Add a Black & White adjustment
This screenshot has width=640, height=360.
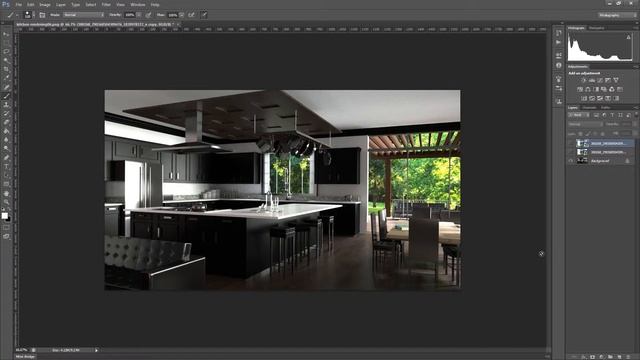(596, 89)
